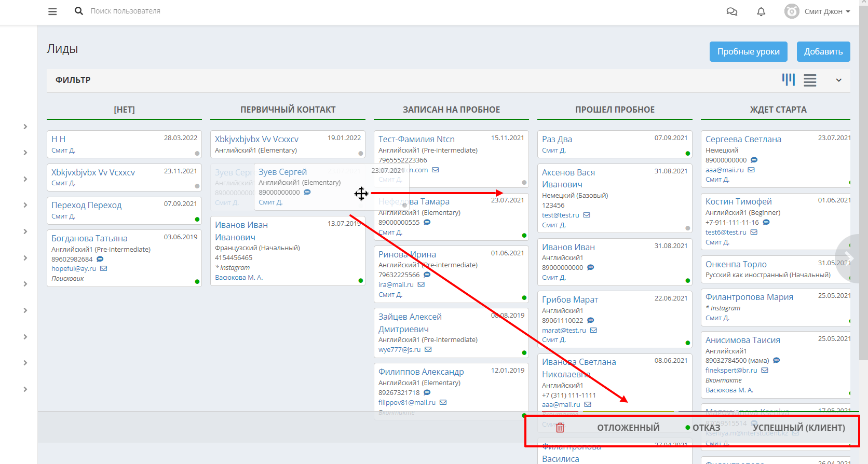The width and height of the screenshot is (868, 464).
Task: Click SMS icon next to +7-911-111-11-16
Action: [x=766, y=222]
